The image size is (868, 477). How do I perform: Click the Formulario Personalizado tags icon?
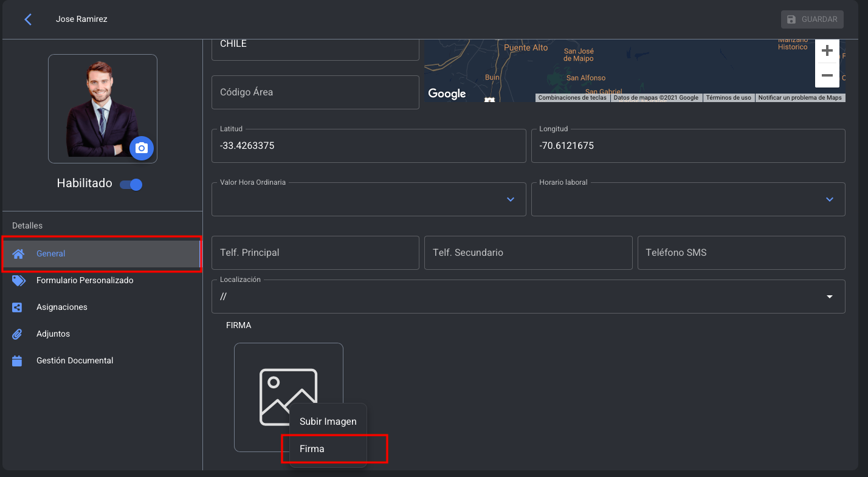point(19,281)
